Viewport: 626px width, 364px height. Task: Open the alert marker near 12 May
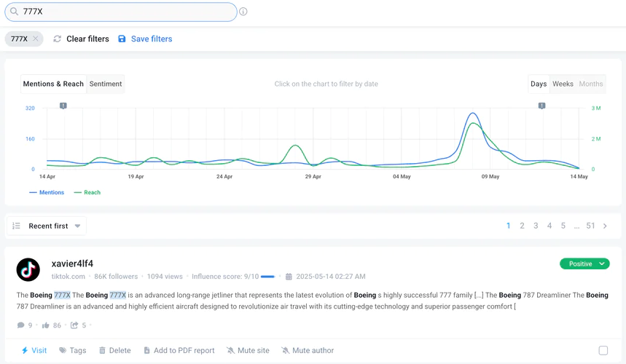point(541,106)
